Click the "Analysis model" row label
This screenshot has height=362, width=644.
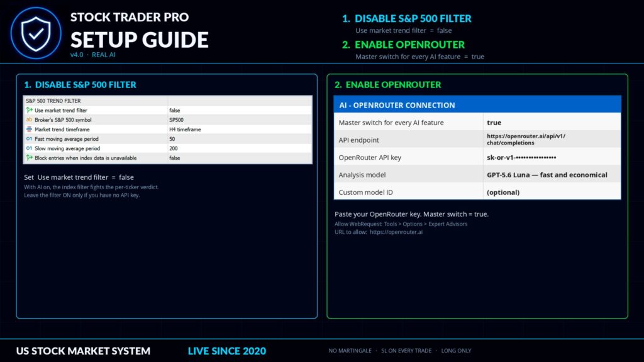coord(362,175)
